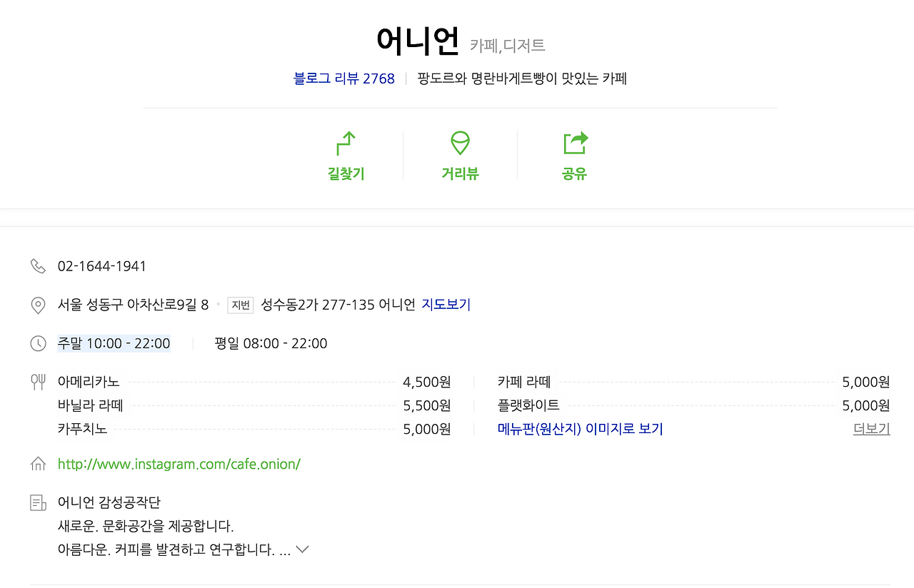
Task: View the origin menu board image
Action: tap(579, 429)
